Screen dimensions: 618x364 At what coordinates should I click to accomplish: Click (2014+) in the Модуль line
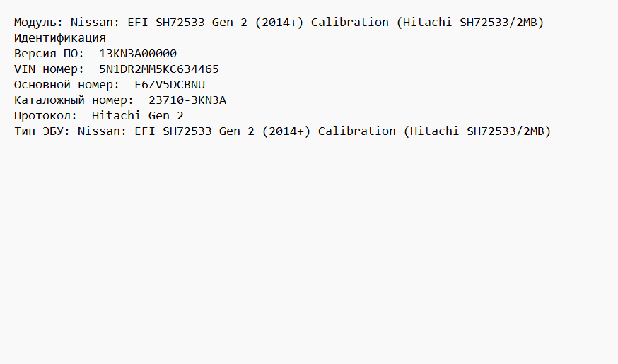[x=279, y=23]
